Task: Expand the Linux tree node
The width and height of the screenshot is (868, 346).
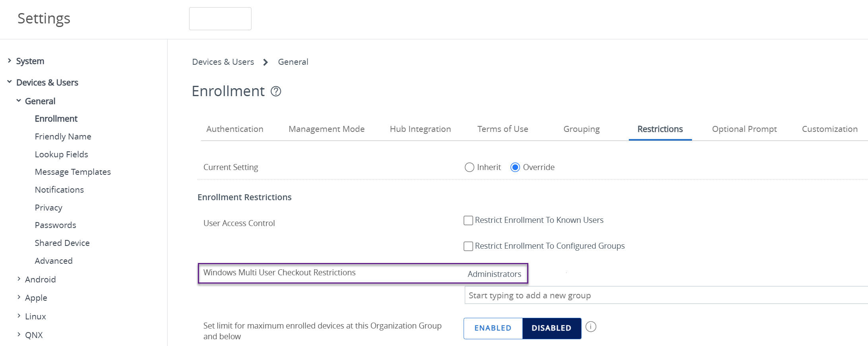Action: (x=19, y=316)
